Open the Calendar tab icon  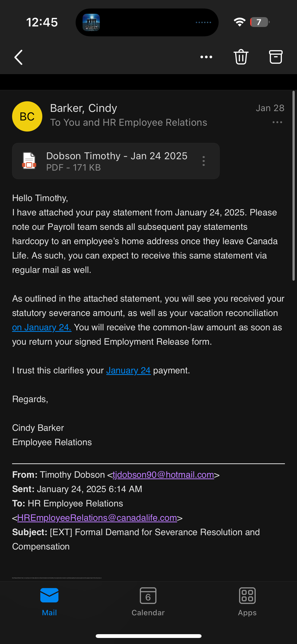coord(148,596)
